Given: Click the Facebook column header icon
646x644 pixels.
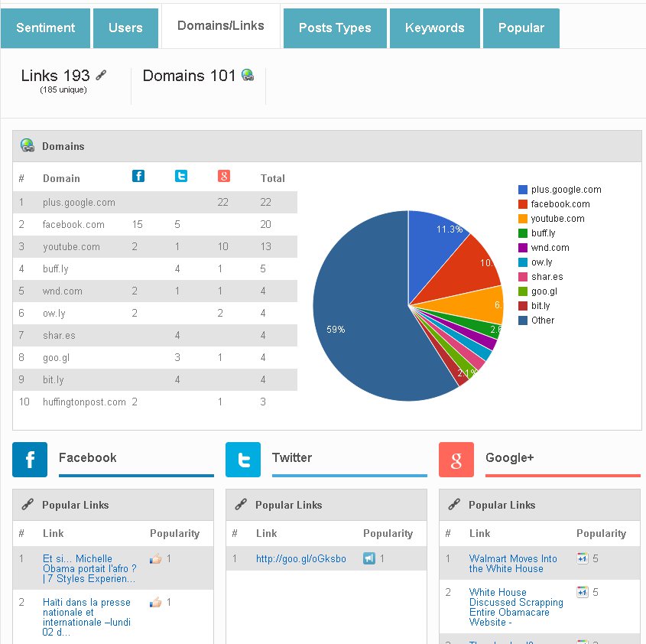Looking at the screenshot, I should pyautogui.click(x=138, y=176).
